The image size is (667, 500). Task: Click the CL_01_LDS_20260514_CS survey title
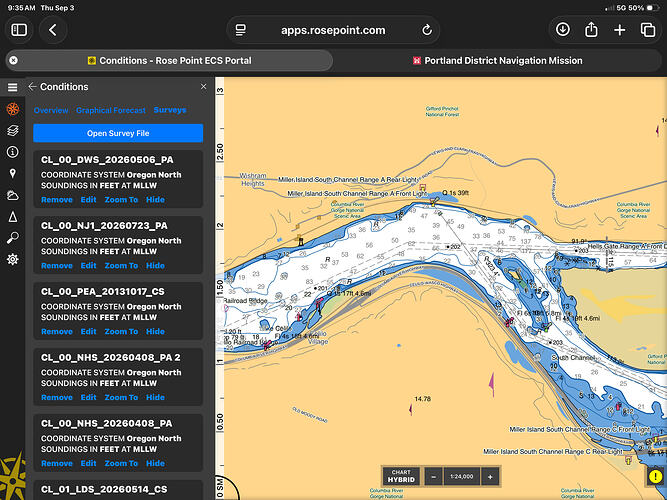(104, 489)
